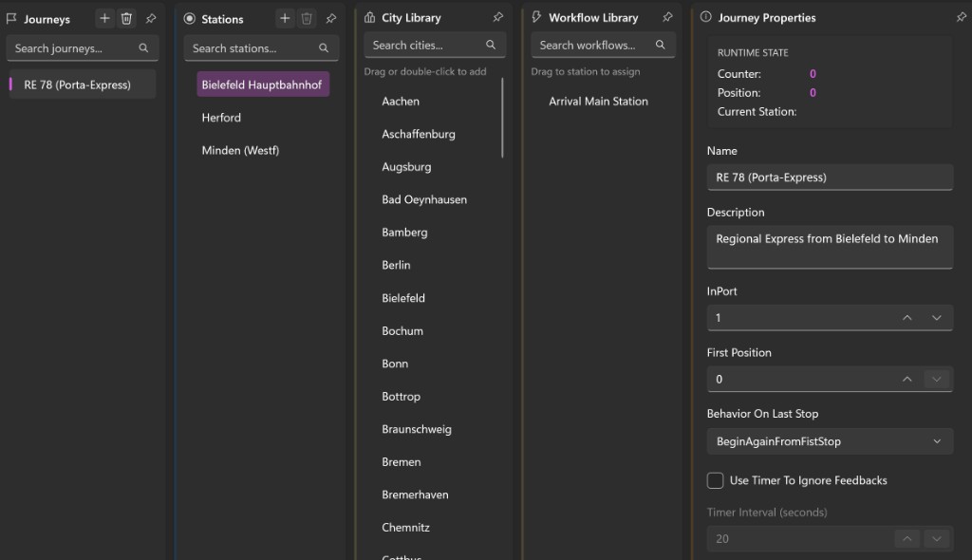
Task: Select the RE 78 (Porta-Express) journey
Action: tap(82, 85)
